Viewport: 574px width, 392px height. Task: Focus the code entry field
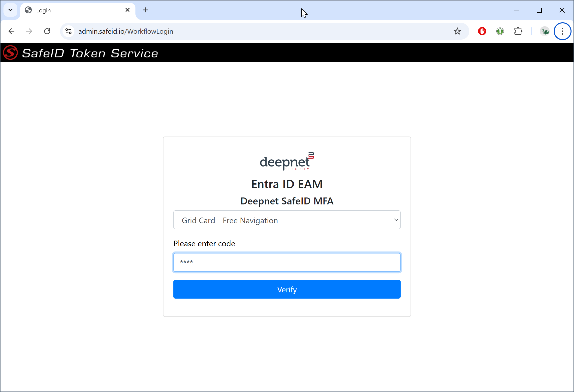click(287, 262)
